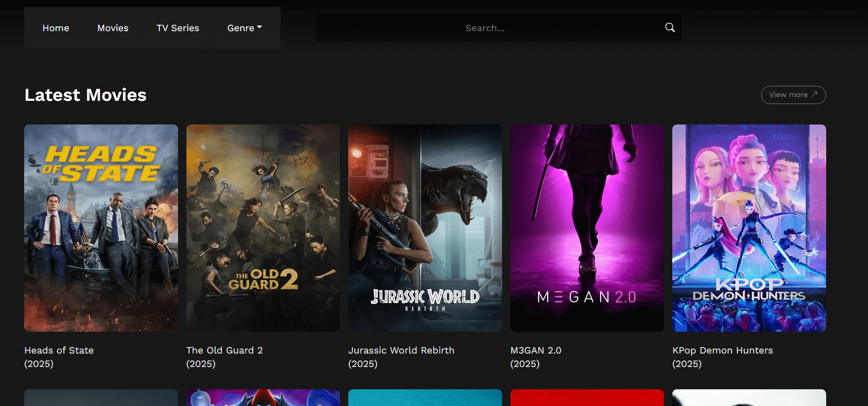
Task: Focus the Search input field
Action: click(485, 28)
